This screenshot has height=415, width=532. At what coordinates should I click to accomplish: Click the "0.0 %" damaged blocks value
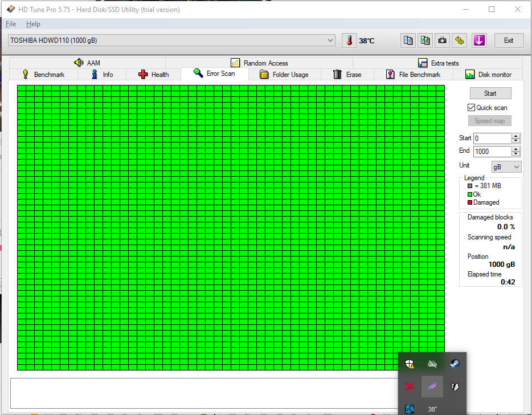coord(506,227)
